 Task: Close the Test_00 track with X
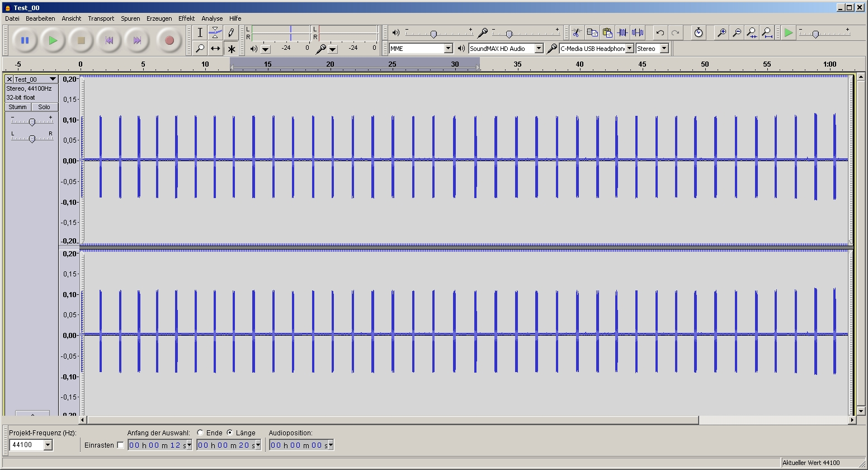tap(9, 79)
